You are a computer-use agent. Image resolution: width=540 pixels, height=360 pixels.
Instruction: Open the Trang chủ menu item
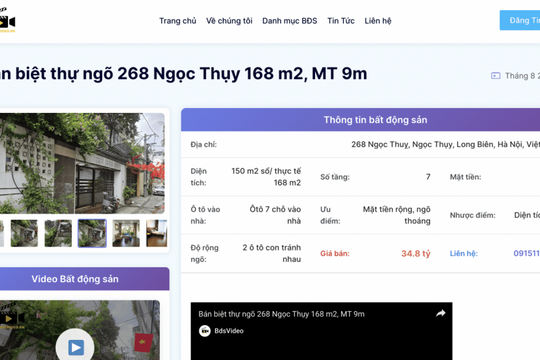point(177,21)
